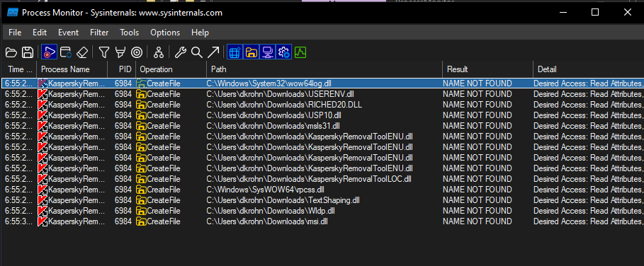Image resolution: width=644 pixels, height=266 pixels.
Task: Select the msi.dll path entry
Action: tap(267, 221)
